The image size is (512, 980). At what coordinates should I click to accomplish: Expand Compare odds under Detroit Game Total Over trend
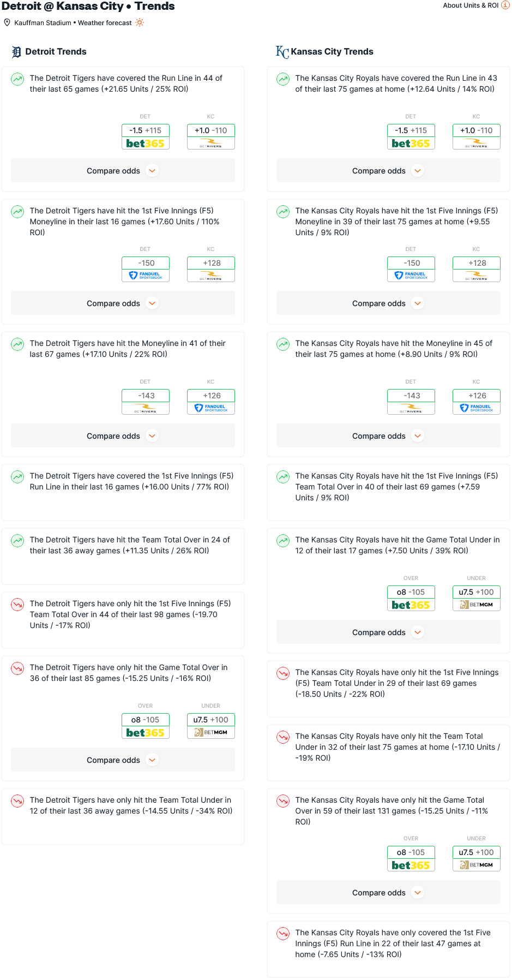(x=123, y=760)
